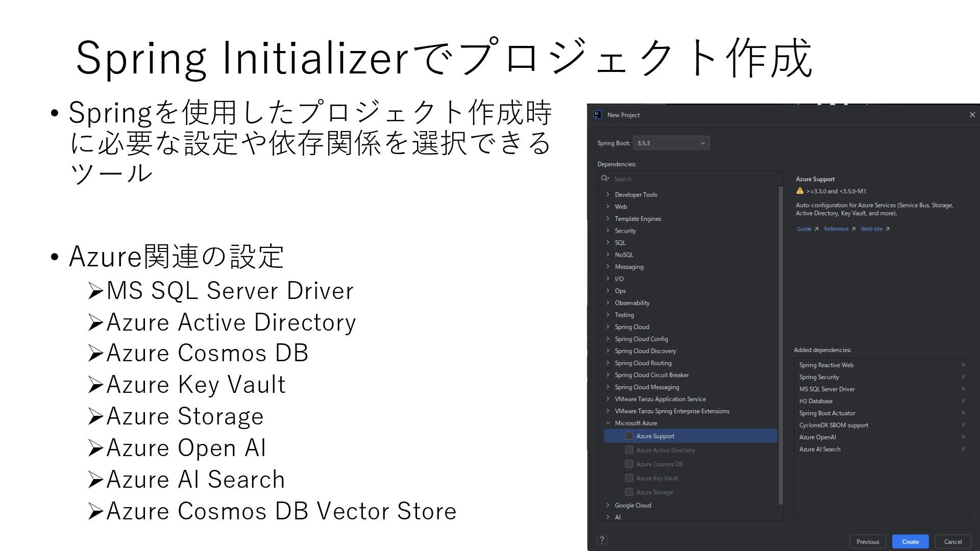The width and height of the screenshot is (980, 551).
Task: Select Spring Security in added dependencies
Action: (x=819, y=377)
